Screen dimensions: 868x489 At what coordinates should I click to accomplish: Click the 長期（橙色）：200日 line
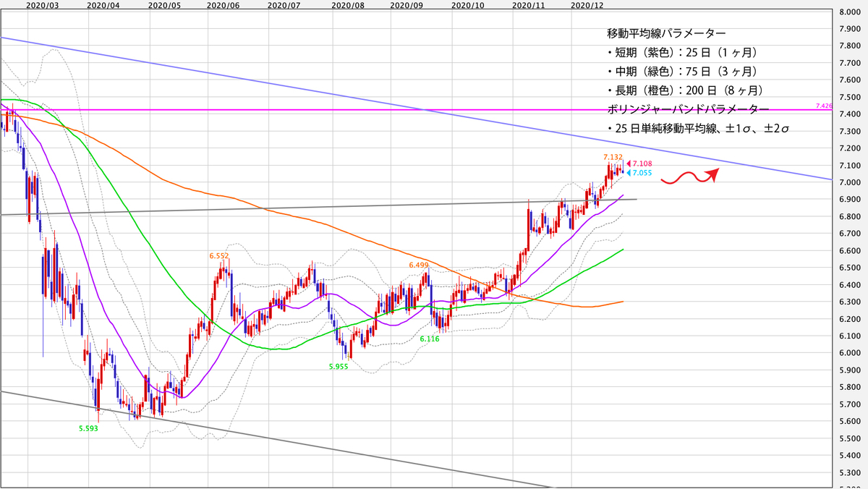tap(685, 90)
